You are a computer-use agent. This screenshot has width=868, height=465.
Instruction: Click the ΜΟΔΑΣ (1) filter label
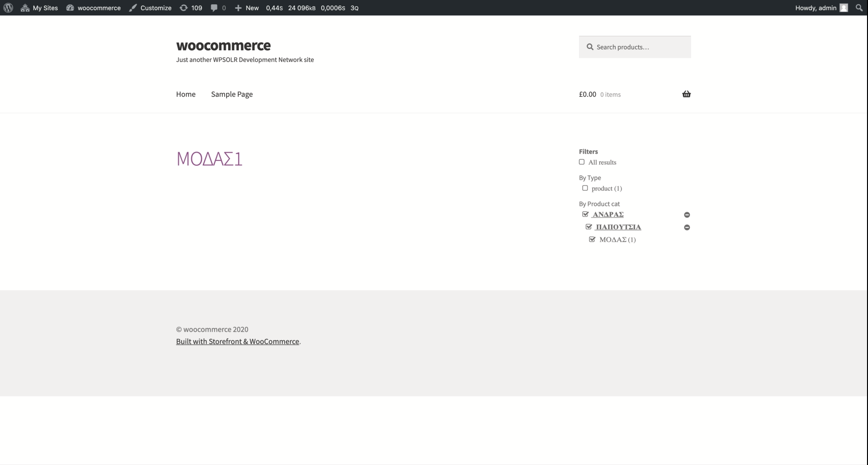[618, 240]
